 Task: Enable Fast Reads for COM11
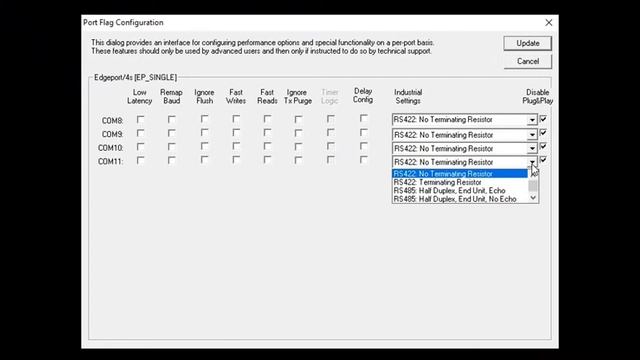pyautogui.click(x=267, y=160)
